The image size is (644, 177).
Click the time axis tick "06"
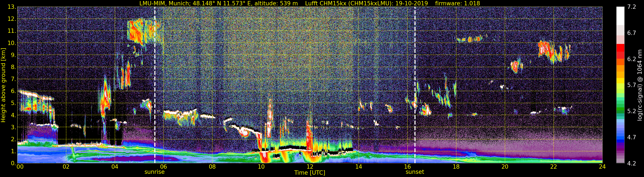[164, 167]
